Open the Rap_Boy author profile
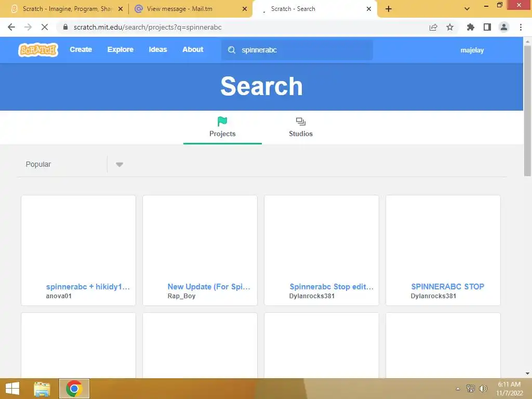532x399 pixels. (181, 296)
